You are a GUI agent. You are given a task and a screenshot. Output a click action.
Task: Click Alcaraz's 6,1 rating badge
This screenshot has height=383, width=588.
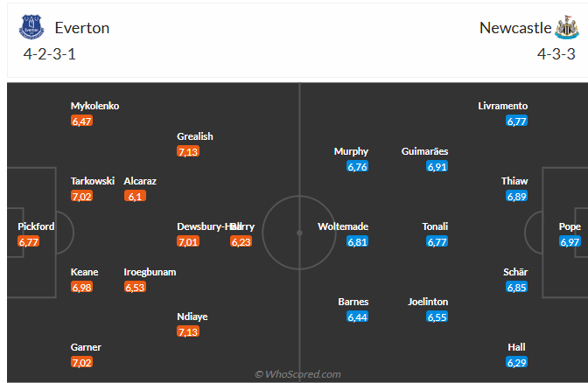(135, 196)
